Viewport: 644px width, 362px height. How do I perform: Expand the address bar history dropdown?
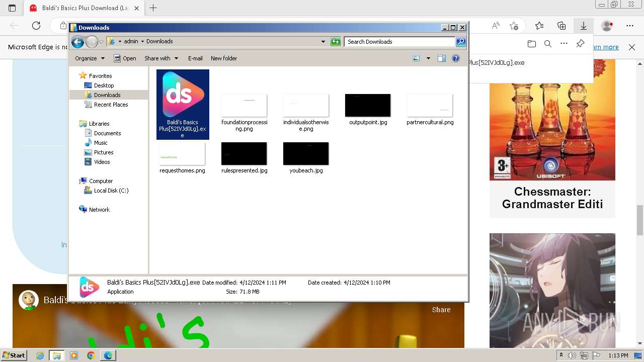click(323, 42)
